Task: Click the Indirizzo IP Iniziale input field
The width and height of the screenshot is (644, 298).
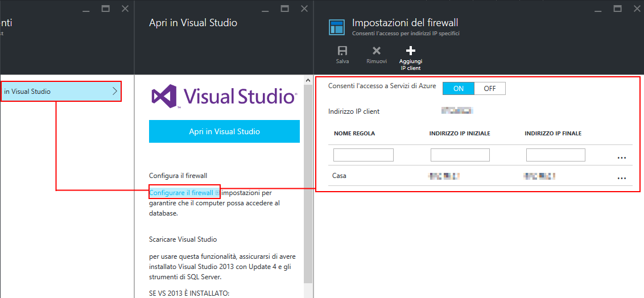Action: 460,155
